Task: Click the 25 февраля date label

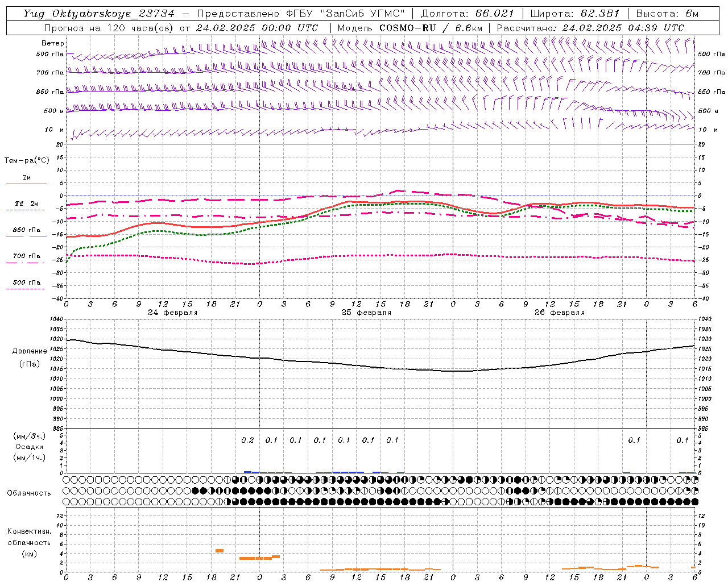Action: click(x=366, y=313)
